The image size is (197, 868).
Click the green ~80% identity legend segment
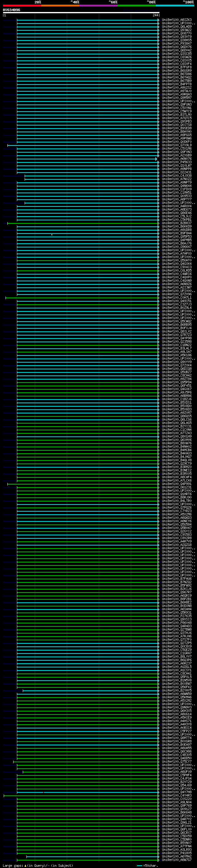coord(137,6)
